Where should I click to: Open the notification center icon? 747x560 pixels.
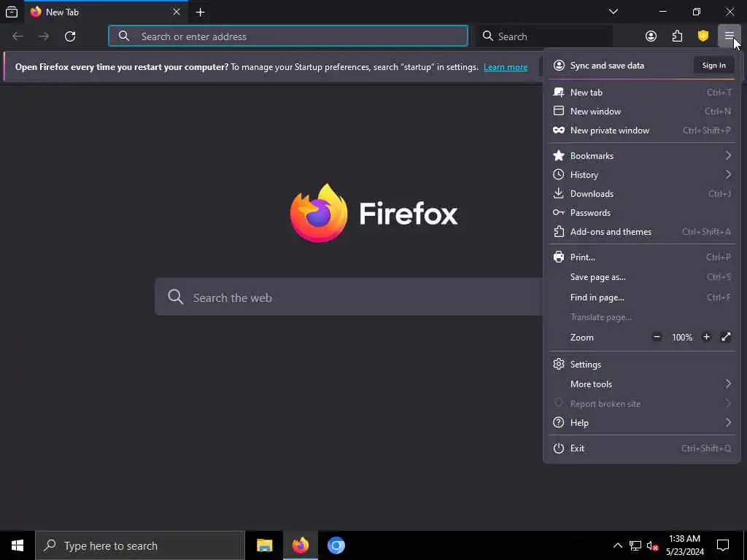723,545
